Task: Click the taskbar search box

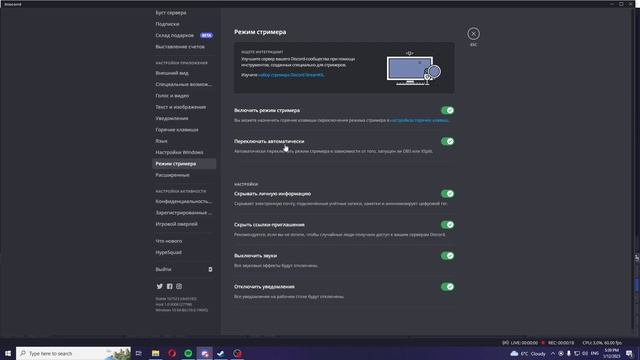Action: click(x=73, y=353)
